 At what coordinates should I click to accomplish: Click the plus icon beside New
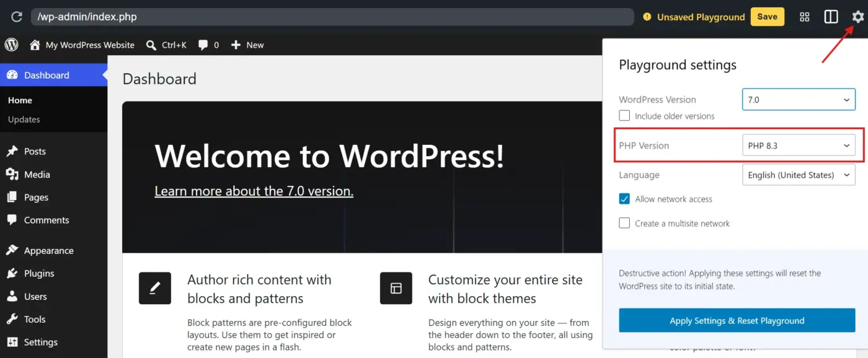point(236,45)
